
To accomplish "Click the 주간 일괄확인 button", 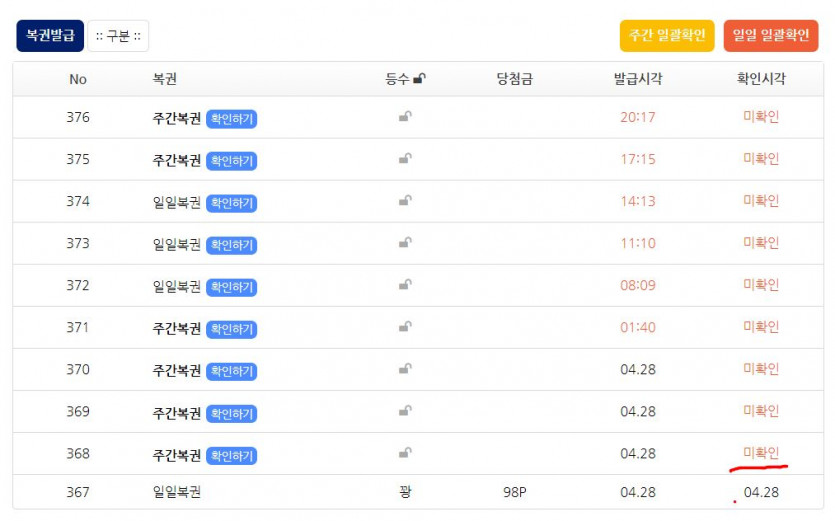I will point(667,36).
